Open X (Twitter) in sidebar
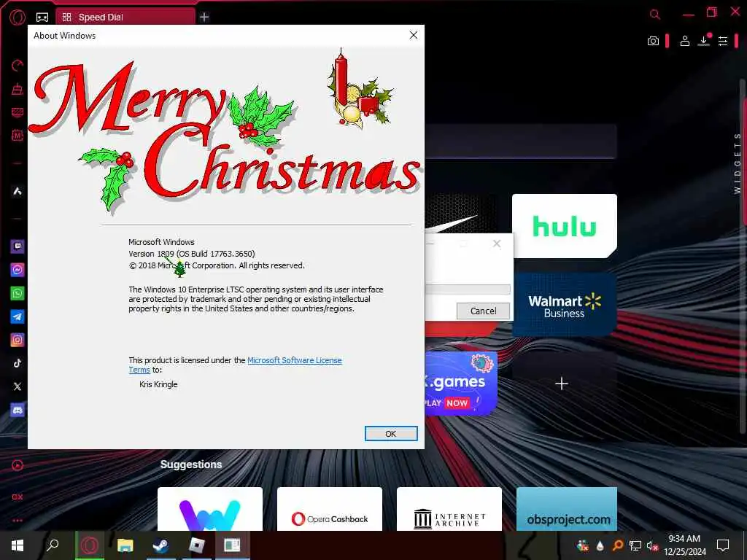This screenshot has height=560, width=747. point(18,386)
